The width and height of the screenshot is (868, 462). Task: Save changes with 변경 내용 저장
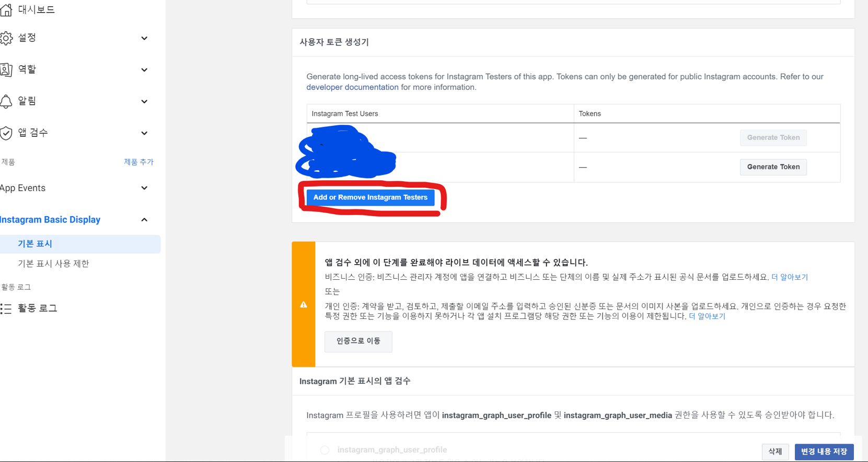coord(824,452)
